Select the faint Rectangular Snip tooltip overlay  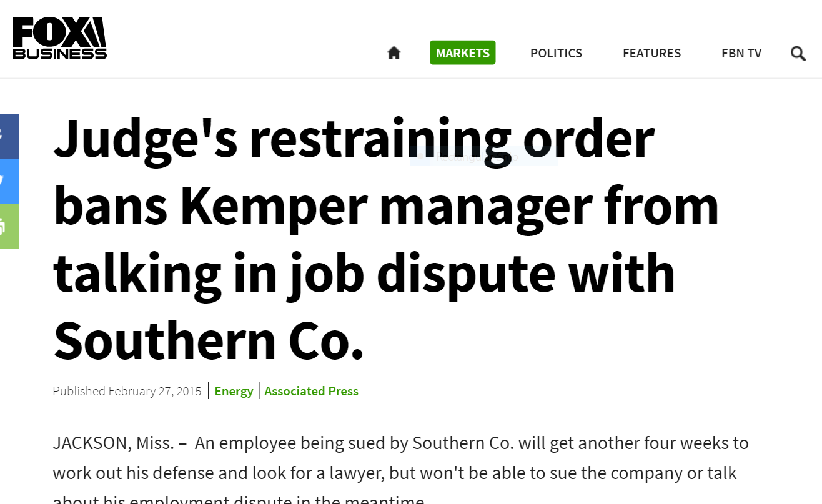(x=483, y=157)
